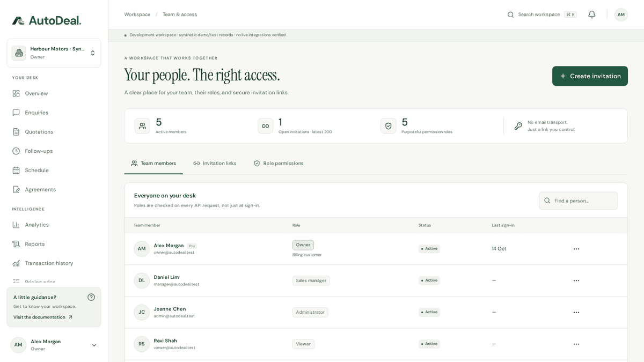Click Active status for Joanne Chen

point(429,312)
